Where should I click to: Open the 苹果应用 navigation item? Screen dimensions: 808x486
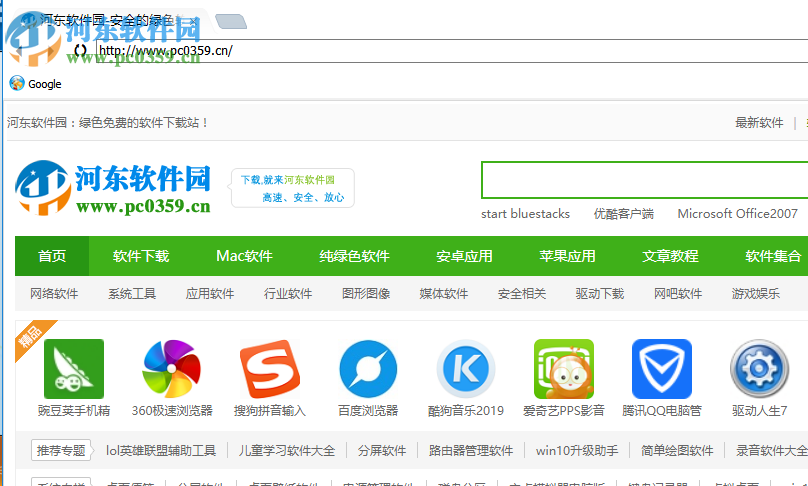pos(567,256)
